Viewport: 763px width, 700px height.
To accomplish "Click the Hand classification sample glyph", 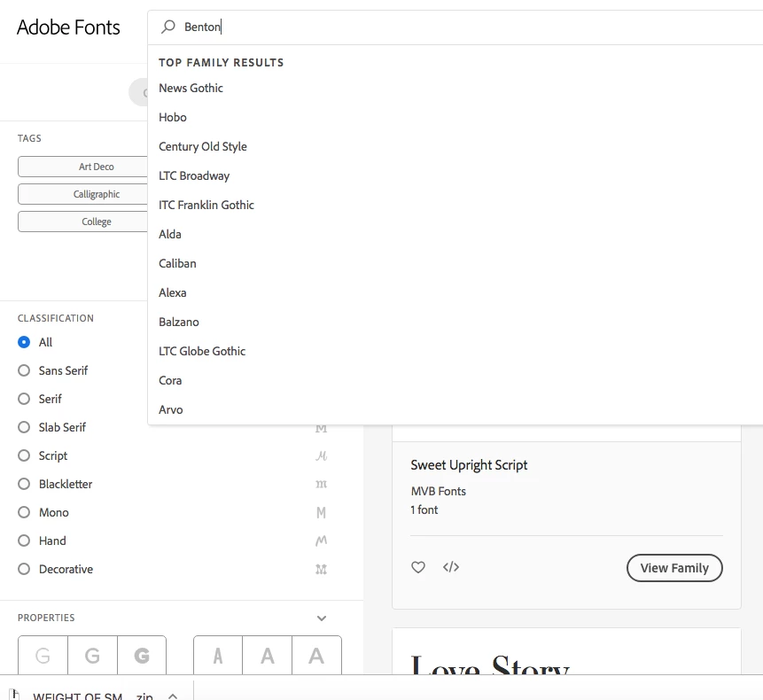I will click(321, 541).
